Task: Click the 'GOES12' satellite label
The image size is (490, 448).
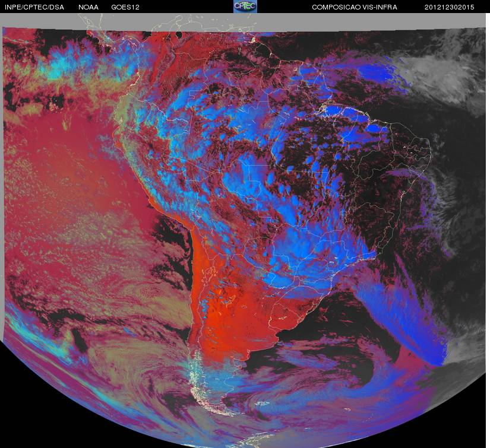Action: 125,7
